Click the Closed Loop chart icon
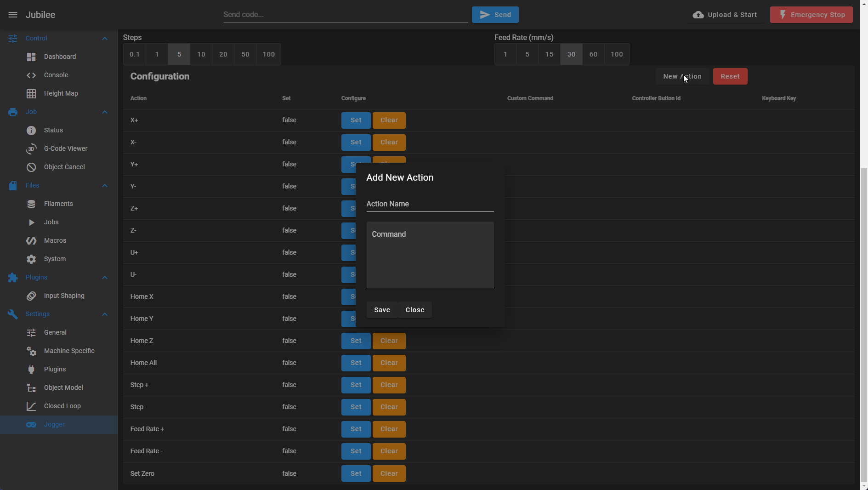 [31, 406]
